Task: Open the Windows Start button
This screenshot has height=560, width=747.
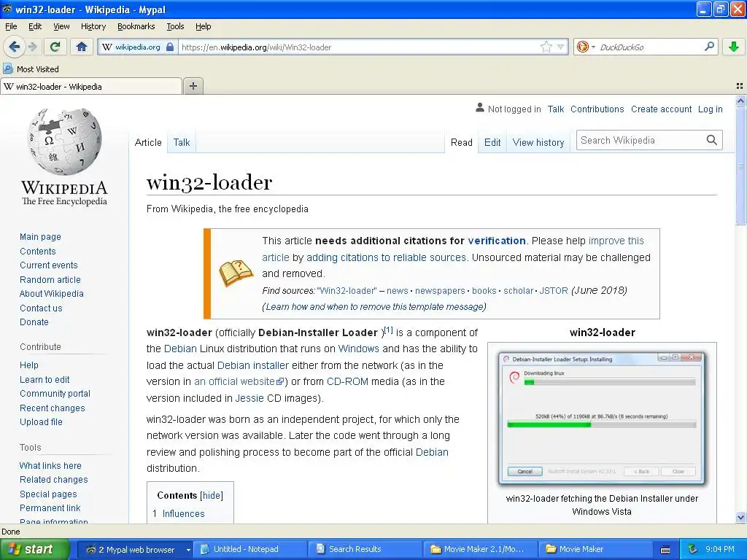Action: pos(34,550)
